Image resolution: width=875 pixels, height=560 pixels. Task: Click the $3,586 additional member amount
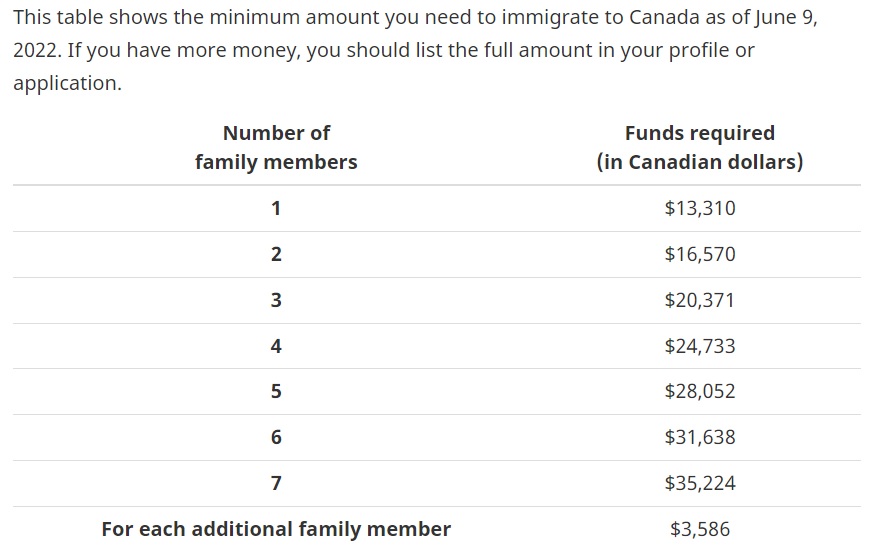(x=699, y=529)
